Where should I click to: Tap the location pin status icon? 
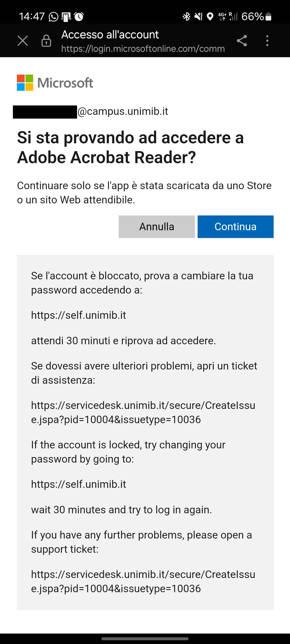(x=210, y=17)
